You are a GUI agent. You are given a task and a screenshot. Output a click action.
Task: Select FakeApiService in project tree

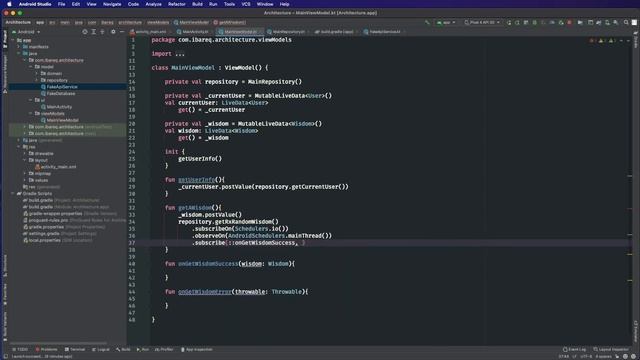click(62, 87)
